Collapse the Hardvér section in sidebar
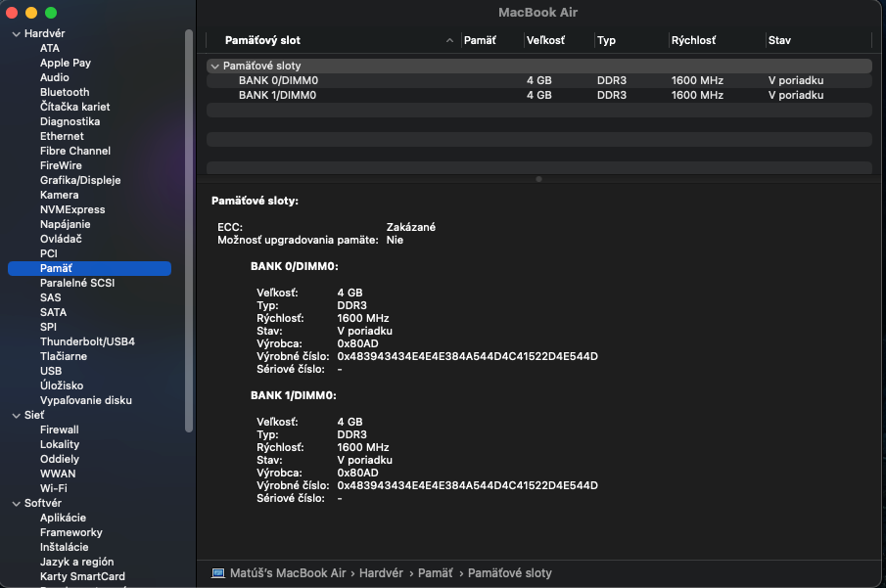Image resolution: width=886 pixels, height=588 pixels. tap(16, 33)
